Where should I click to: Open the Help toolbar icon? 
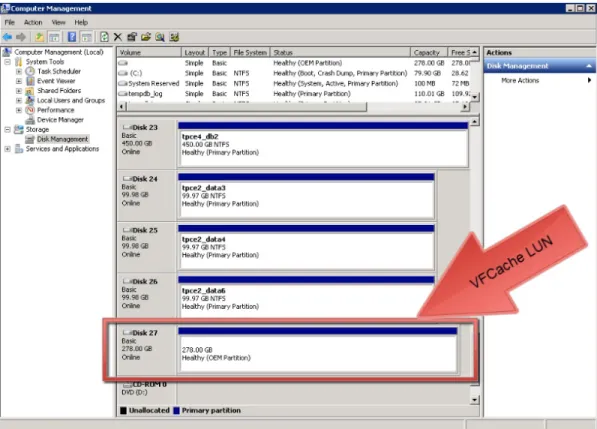click(x=72, y=37)
